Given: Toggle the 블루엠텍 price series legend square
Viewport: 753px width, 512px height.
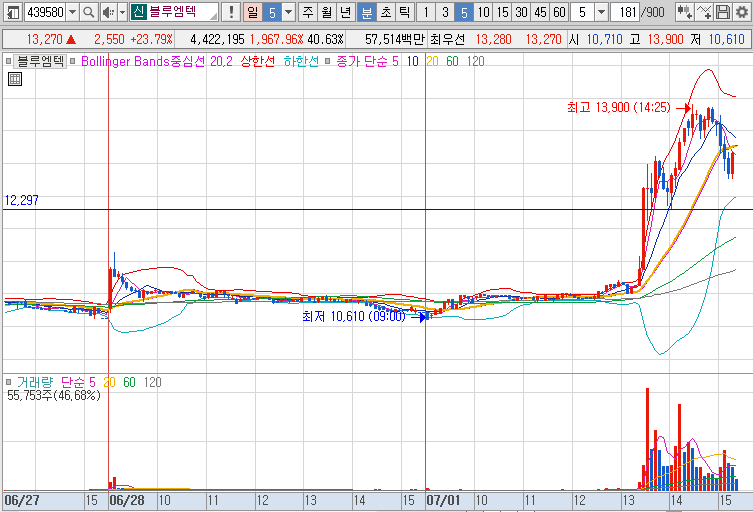Looking at the screenshot, I should coord(8,61).
